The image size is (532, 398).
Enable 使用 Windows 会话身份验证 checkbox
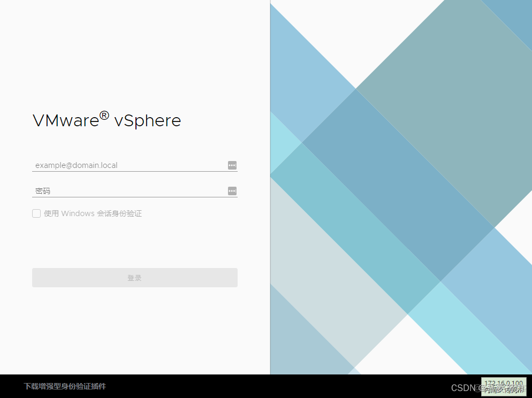pyautogui.click(x=36, y=213)
